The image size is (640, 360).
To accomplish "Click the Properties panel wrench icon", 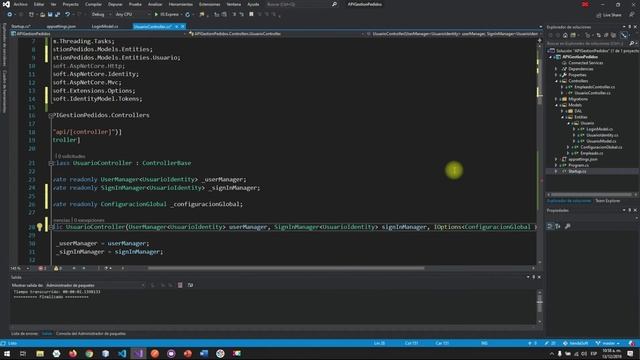I will point(568,226).
